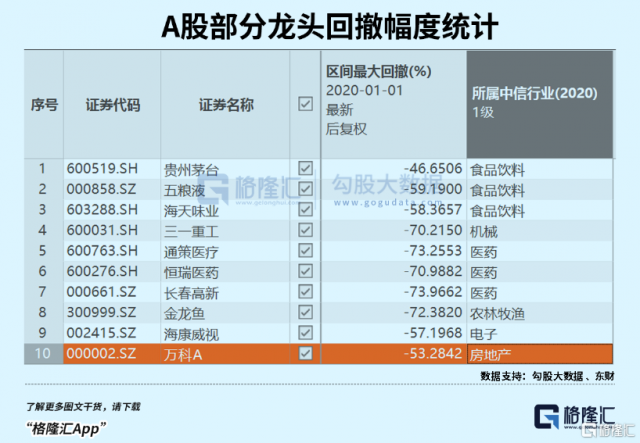This screenshot has height=443, width=640.
Task: Toggle the select-all checkbox in header row
Action: (x=305, y=103)
